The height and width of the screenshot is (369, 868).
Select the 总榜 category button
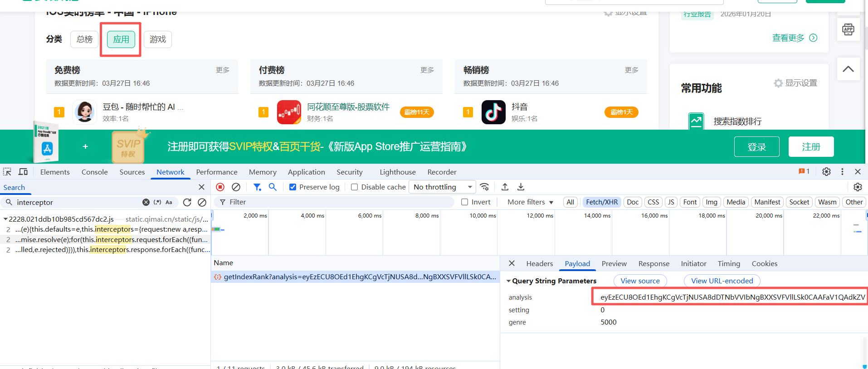point(84,39)
